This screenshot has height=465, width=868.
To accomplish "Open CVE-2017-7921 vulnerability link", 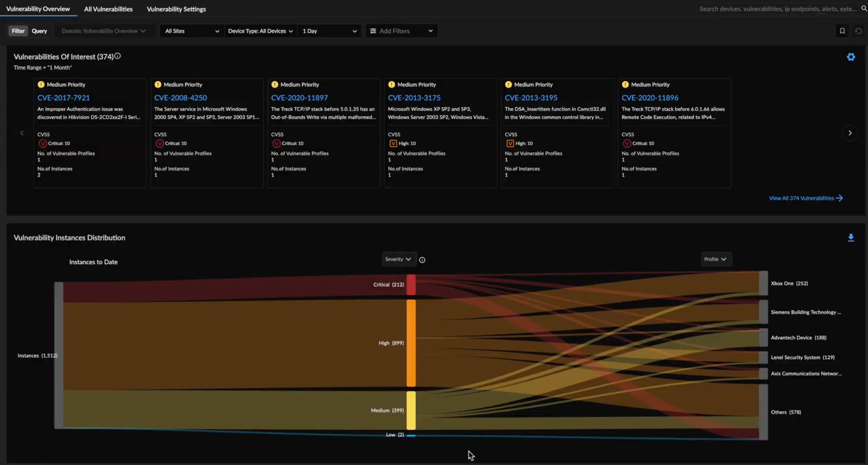I will tap(63, 98).
